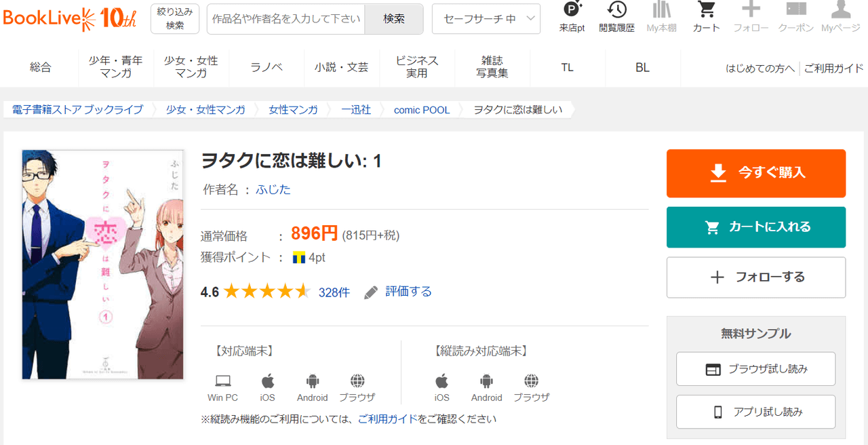Click the カートに入れる button
Screen dimensions: 868x445
click(755, 227)
